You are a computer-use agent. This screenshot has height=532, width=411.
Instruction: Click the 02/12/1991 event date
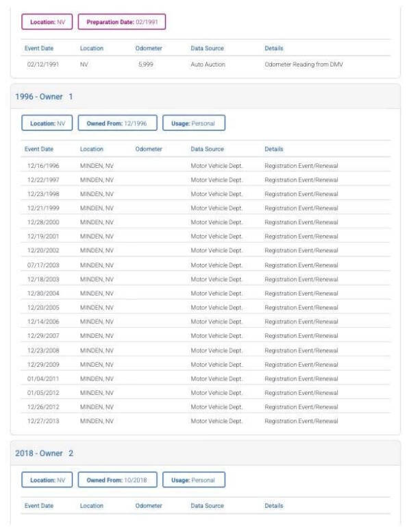point(43,64)
